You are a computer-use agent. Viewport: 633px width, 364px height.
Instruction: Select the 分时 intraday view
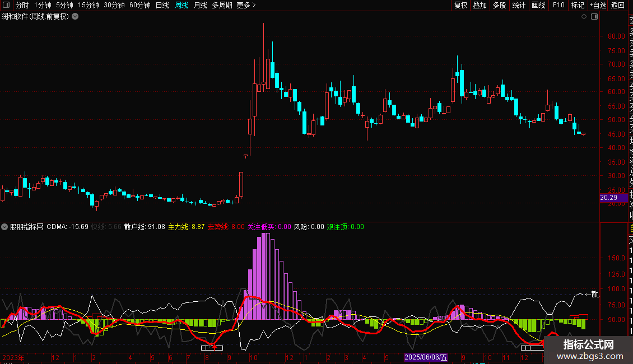click(x=22, y=5)
